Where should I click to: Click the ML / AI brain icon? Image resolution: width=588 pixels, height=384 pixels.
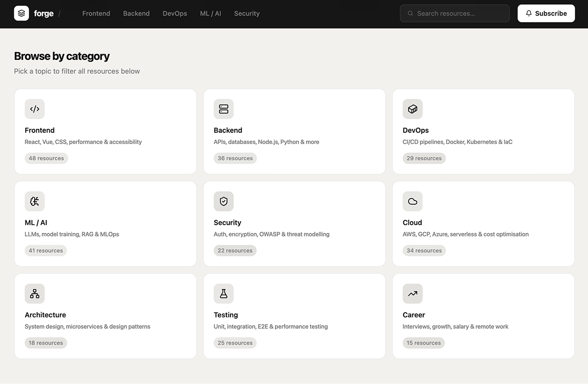click(x=35, y=201)
